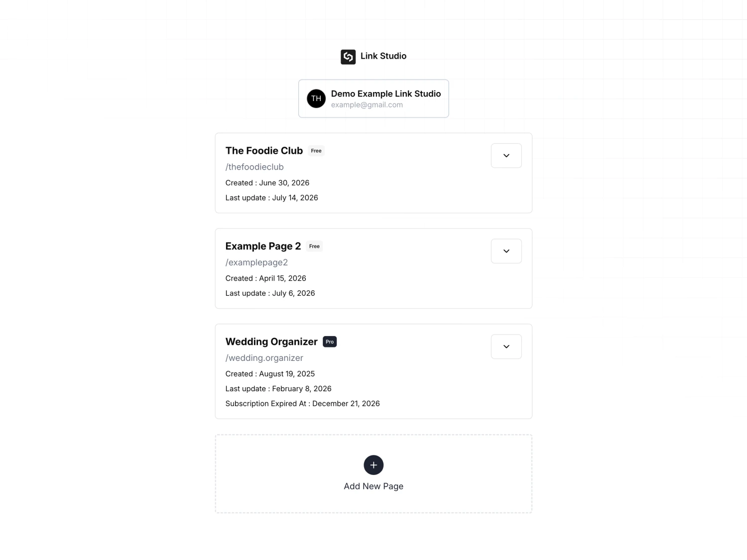Click the Pro badge on Wedding Organizer
The height and width of the screenshot is (560, 747).
[x=330, y=342]
